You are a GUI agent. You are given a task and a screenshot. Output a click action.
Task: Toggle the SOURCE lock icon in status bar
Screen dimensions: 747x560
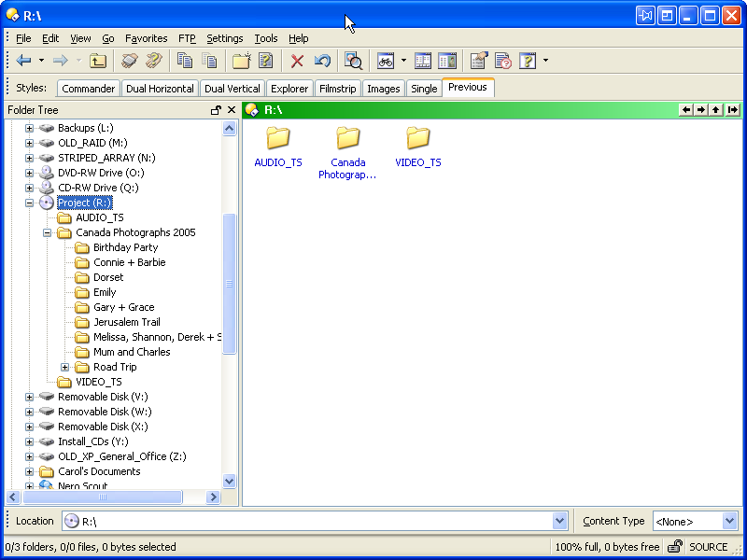(x=674, y=547)
